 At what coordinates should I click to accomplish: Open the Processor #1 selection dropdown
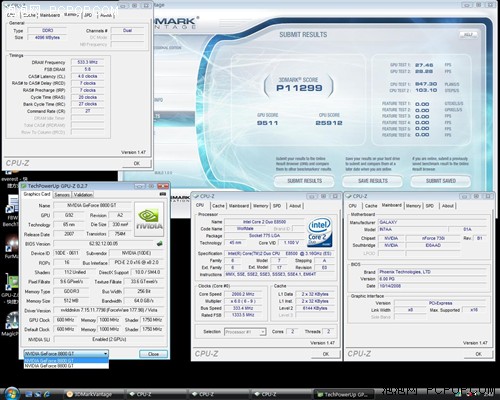pos(245,332)
